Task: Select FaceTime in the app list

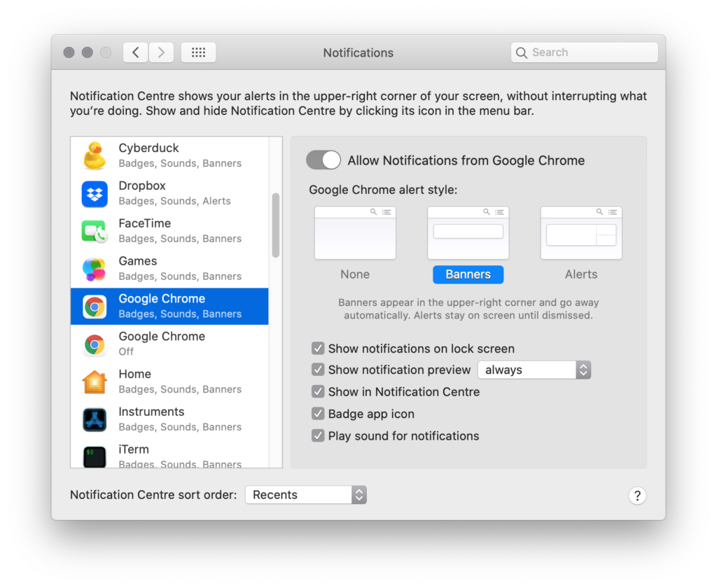Action: pos(169,231)
